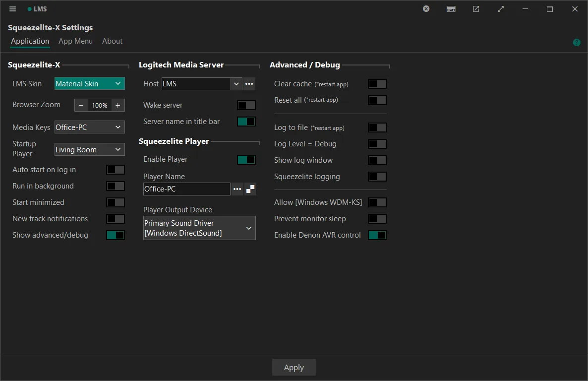
Task: Click the three dots beside Host
Action: 249,84
